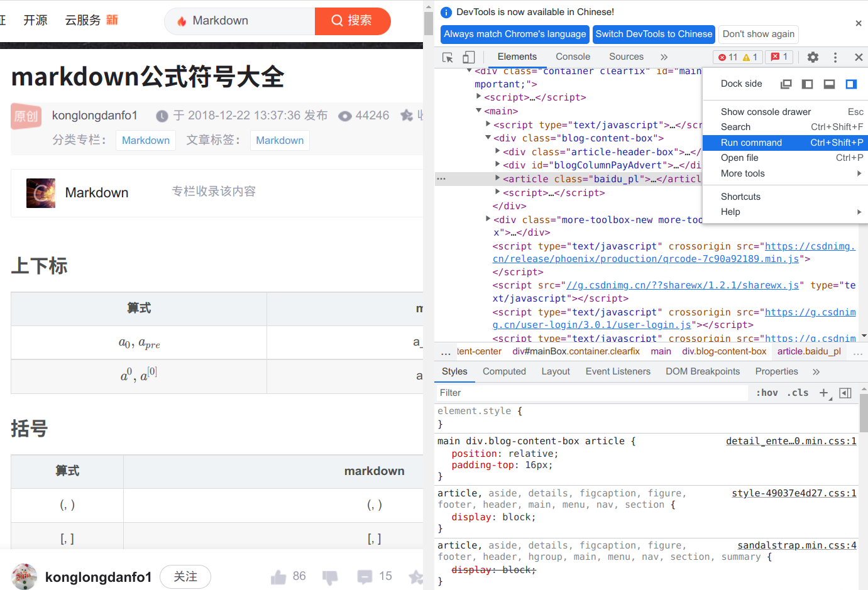
Task: Toggle the :hov element state panel
Action: tap(767, 393)
